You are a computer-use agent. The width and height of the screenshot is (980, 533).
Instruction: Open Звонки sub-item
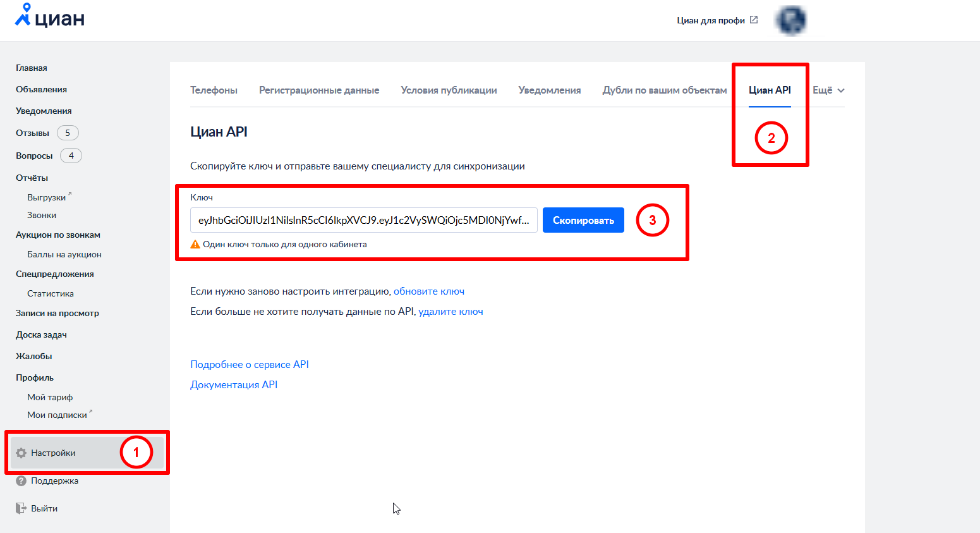click(x=42, y=215)
